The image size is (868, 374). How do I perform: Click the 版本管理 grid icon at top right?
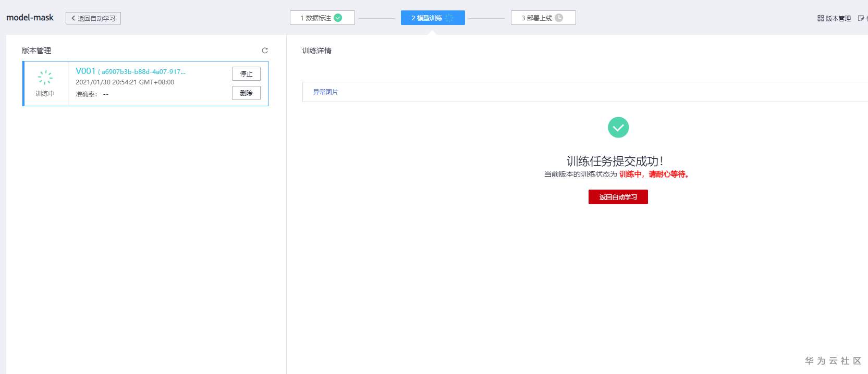point(821,18)
